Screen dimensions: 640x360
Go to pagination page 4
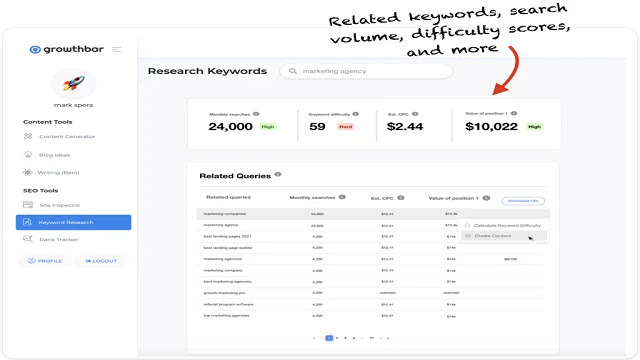tap(353, 338)
